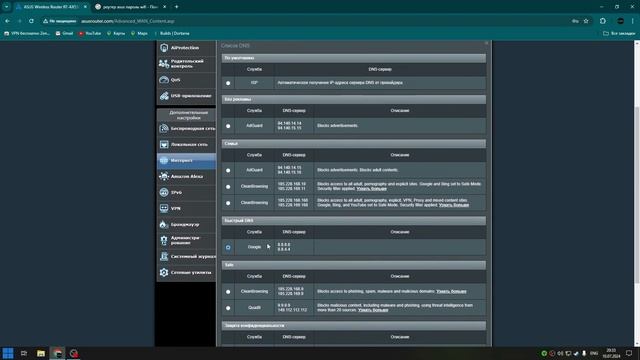Close the DNS list panel
Viewport: 640px width, 360px height.
(x=486, y=43)
